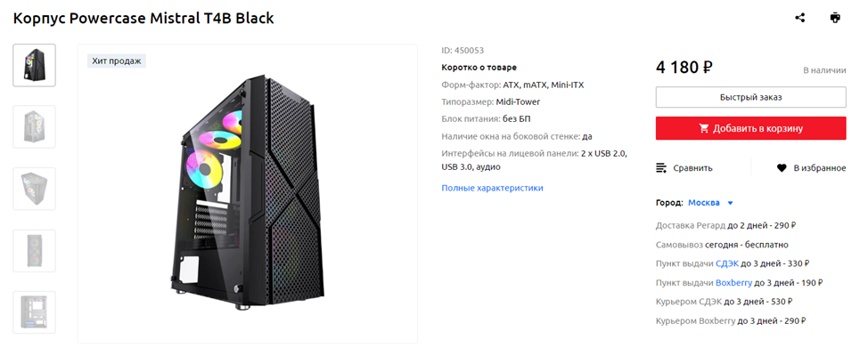Open the Boxberry pickup point link
Screen dimensions: 868x356
(733, 283)
